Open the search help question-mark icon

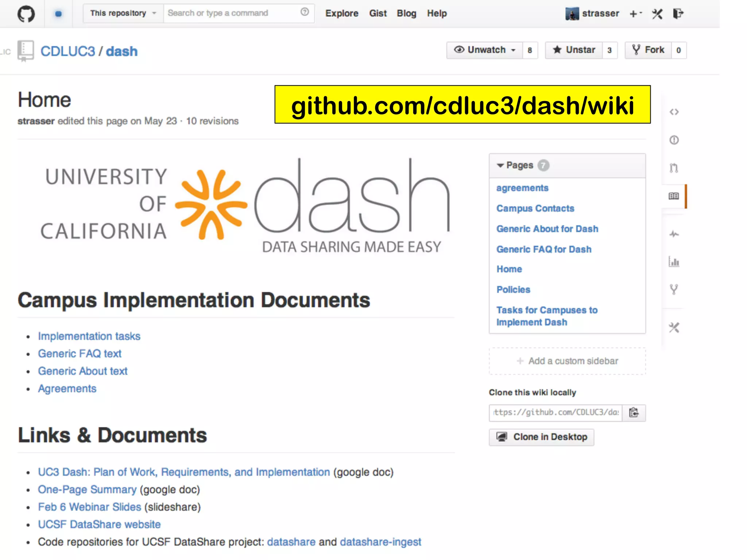[305, 12]
